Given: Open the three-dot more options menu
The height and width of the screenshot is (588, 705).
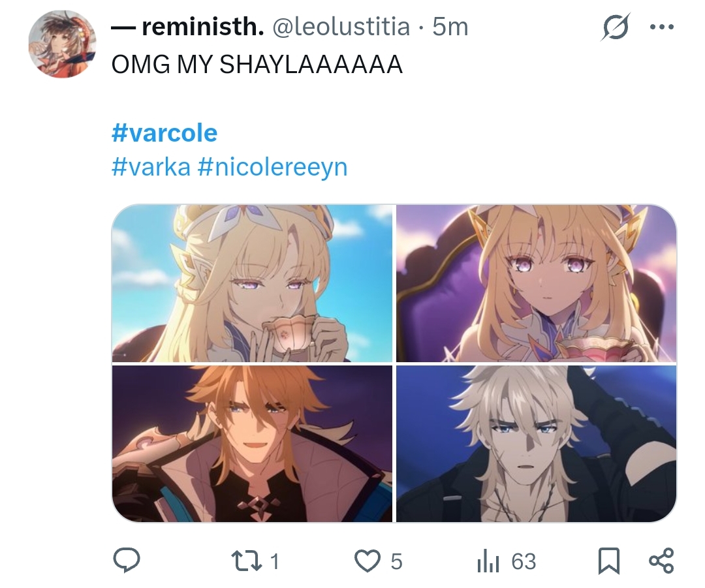Looking at the screenshot, I should (662, 27).
